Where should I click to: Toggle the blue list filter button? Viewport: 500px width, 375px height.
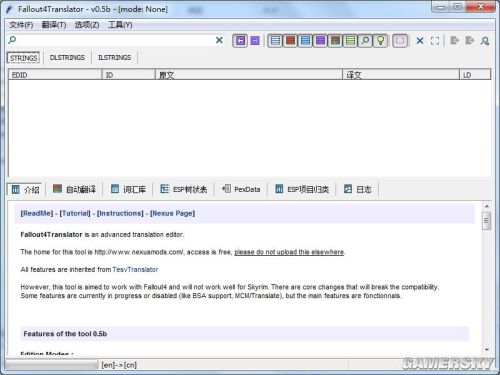click(x=305, y=41)
